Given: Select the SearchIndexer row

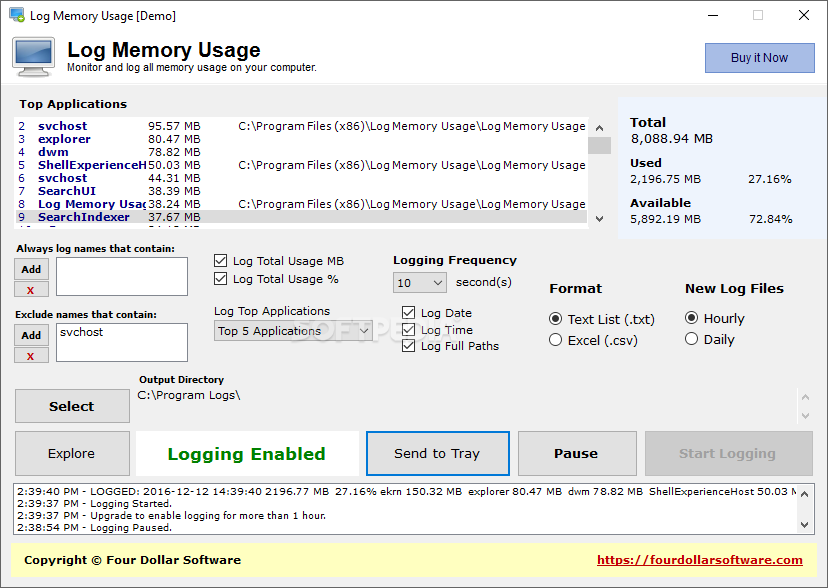Looking at the screenshot, I should (x=301, y=217).
